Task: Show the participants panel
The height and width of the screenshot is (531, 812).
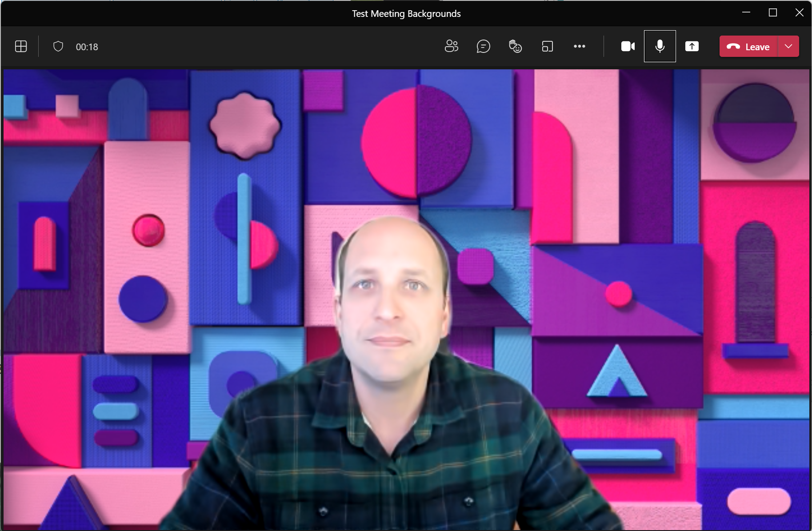Action: pyautogui.click(x=451, y=46)
